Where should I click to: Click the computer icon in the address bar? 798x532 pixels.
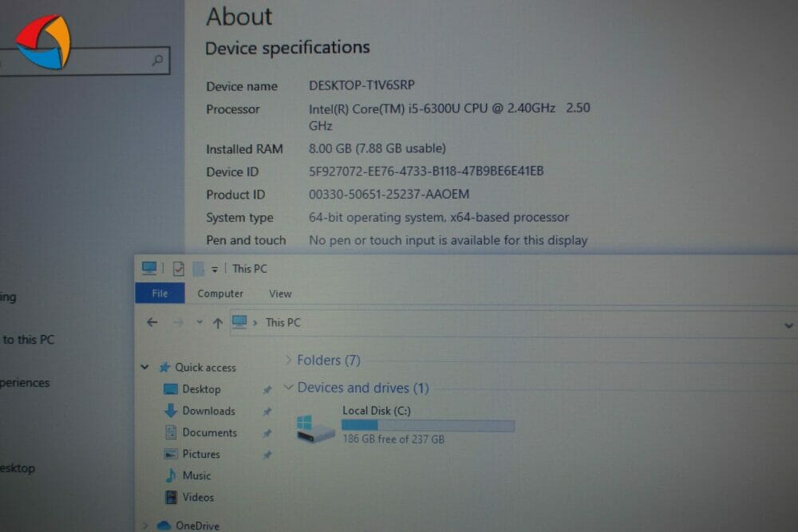[x=239, y=322]
